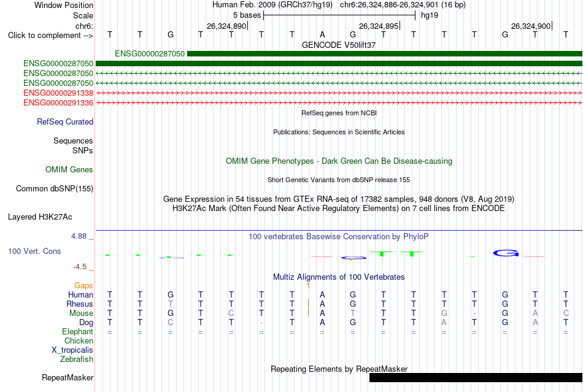Open the Common dbSNP(155) track label
The height and width of the screenshot is (392, 583).
pyautogui.click(x=55, y=189)
